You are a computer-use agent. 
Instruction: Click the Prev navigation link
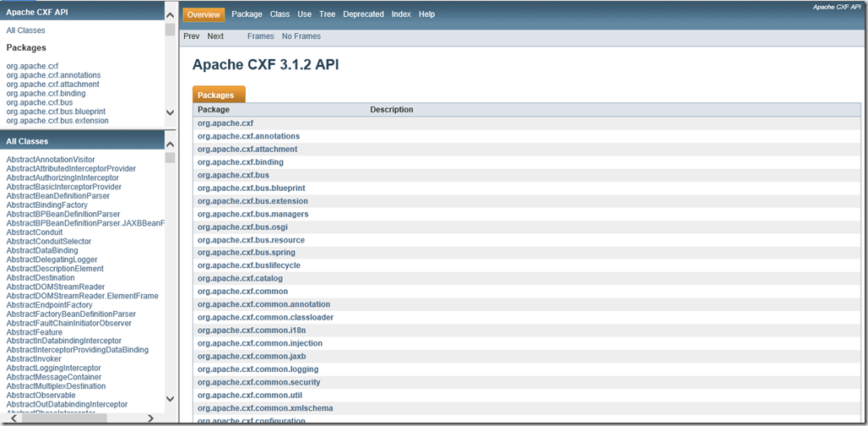192,36
